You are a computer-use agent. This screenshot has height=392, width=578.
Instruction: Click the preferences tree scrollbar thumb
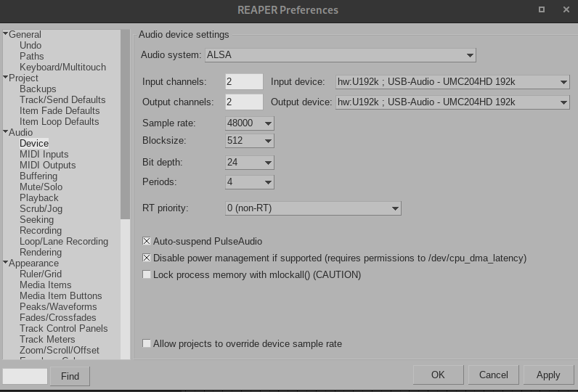point(125,125)
